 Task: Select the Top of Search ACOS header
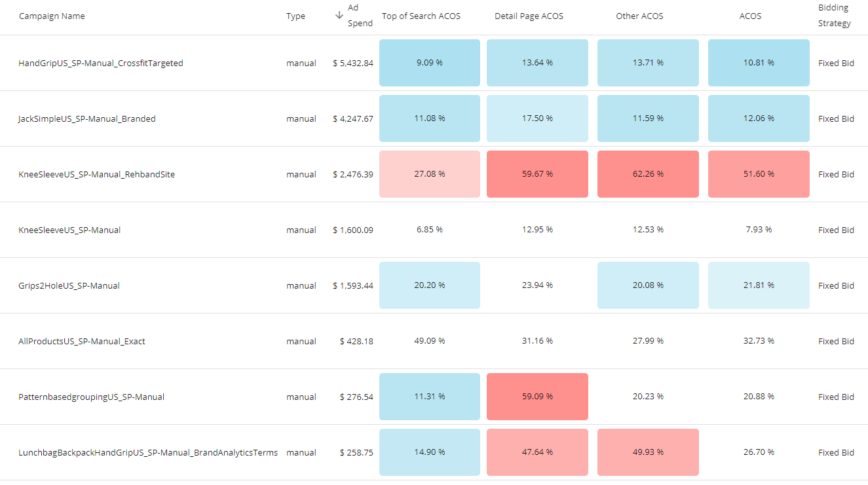421,16
